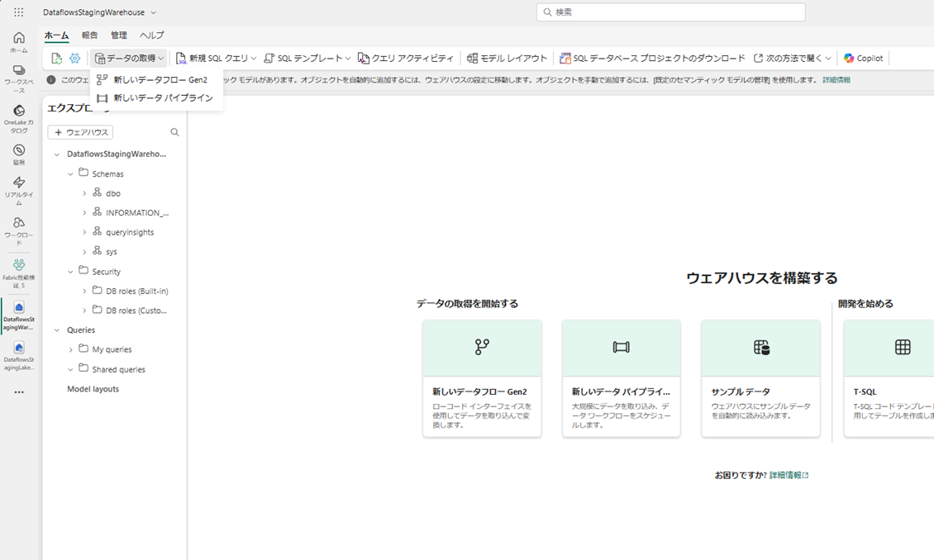Click the search icon in Explorer pane
Image resolution: width=934 pixels, height=560 pixels.
coord(174,132)
